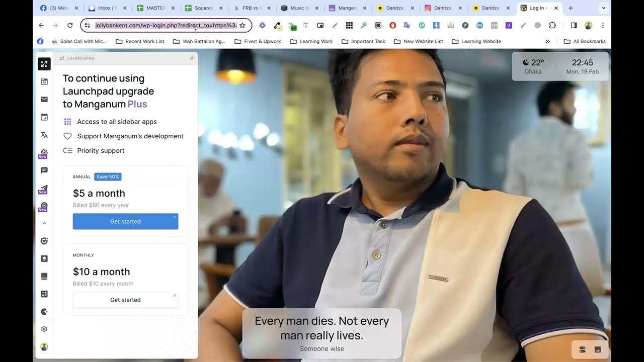Open the layout settings icon bottom right
This screenshot has width=644, height=362.
[583, 349]
